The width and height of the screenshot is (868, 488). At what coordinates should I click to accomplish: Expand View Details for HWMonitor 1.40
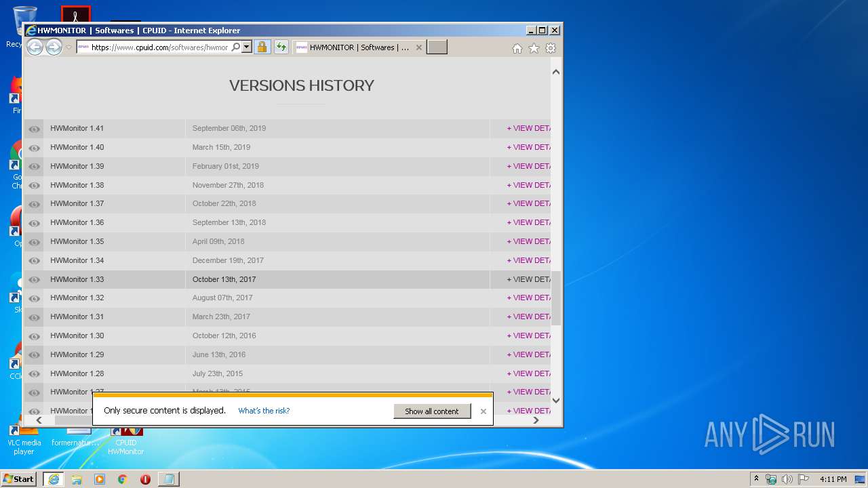coord(529,147)
